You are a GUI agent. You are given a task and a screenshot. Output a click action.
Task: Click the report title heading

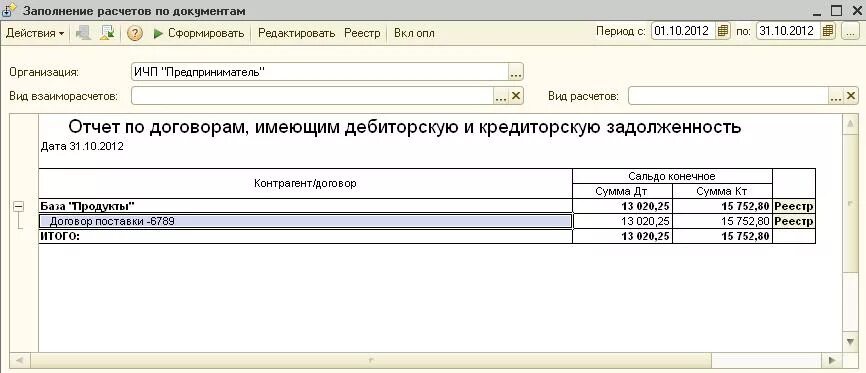coord(404,127)
